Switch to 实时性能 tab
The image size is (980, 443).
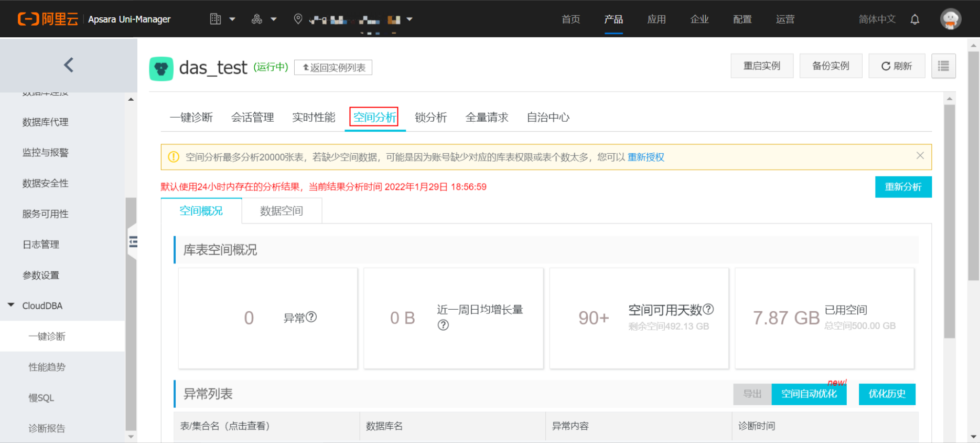(314, 117)
